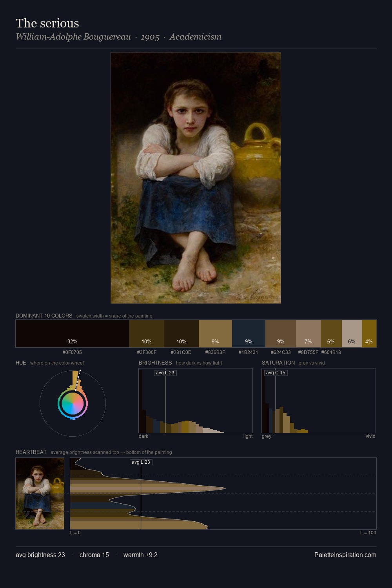
Task: Click the '#1B2431' hex code label
Action: coord(249,352)
